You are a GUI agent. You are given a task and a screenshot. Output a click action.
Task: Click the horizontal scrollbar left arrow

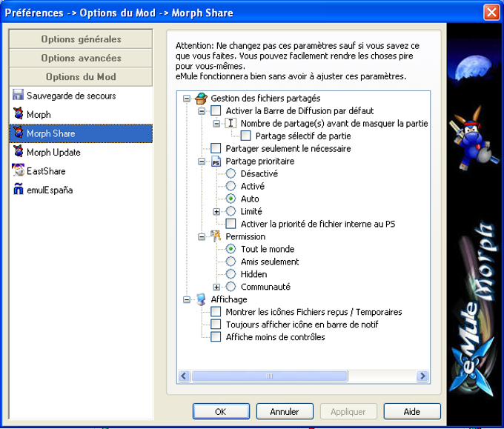tap(184, 376)
